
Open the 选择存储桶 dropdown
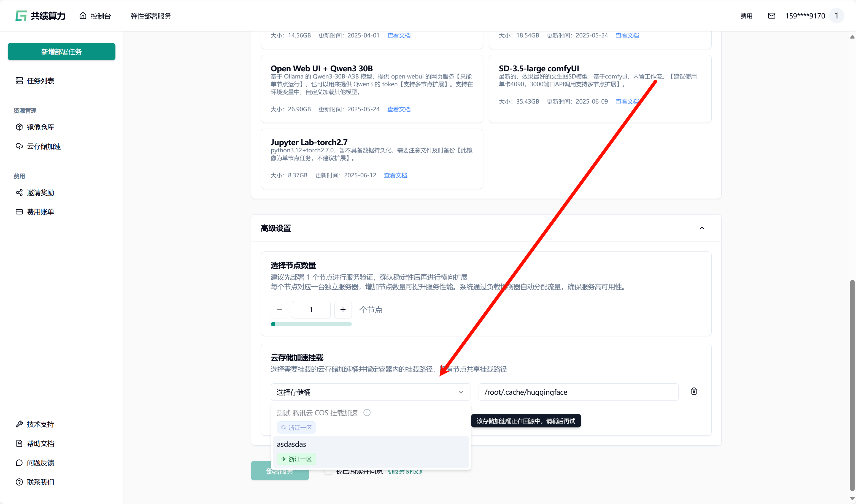click(370, 392)
